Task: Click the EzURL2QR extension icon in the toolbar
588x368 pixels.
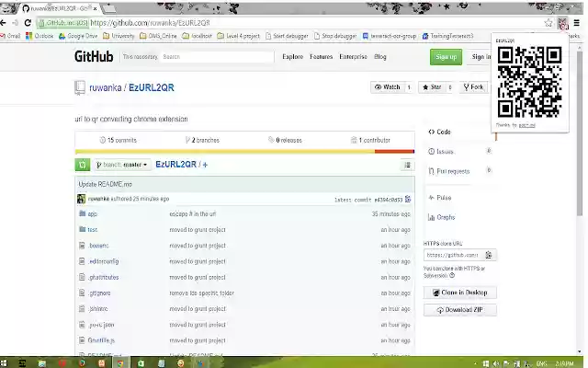Action: [x=563, y=24]
